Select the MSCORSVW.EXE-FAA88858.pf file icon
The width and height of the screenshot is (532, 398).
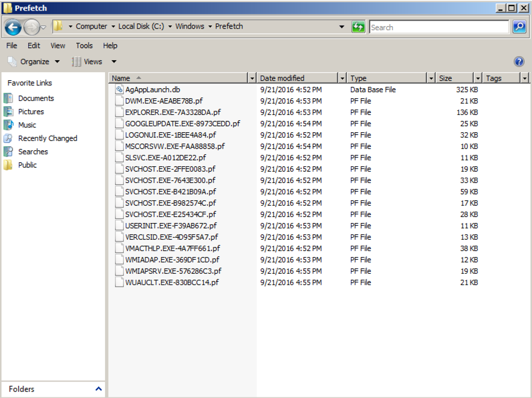pyautogui.click(x=119, y=146)
